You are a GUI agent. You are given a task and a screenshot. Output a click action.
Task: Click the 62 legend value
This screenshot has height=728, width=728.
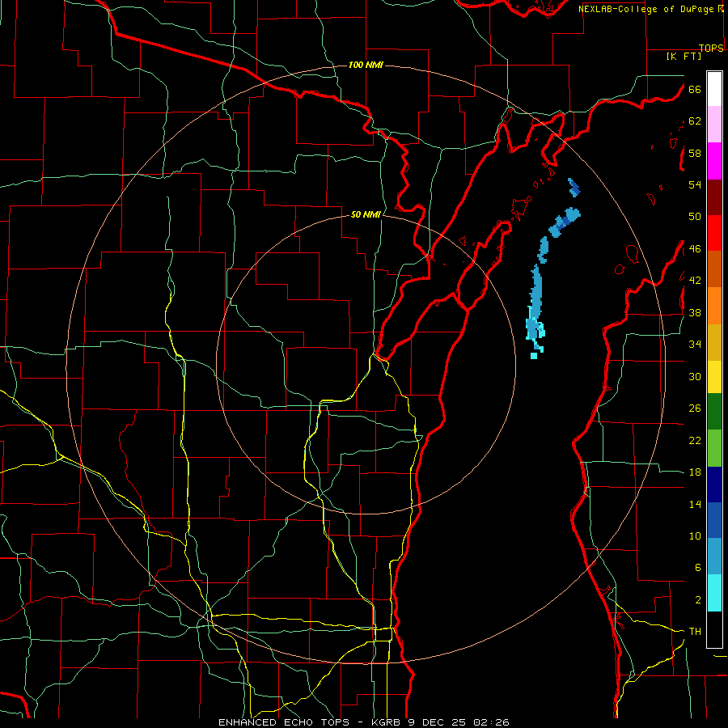[x=695, y=121]
